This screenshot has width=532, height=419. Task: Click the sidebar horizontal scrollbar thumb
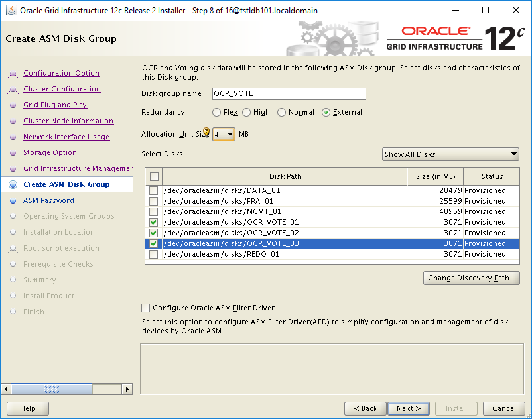[x=52, y=389]
